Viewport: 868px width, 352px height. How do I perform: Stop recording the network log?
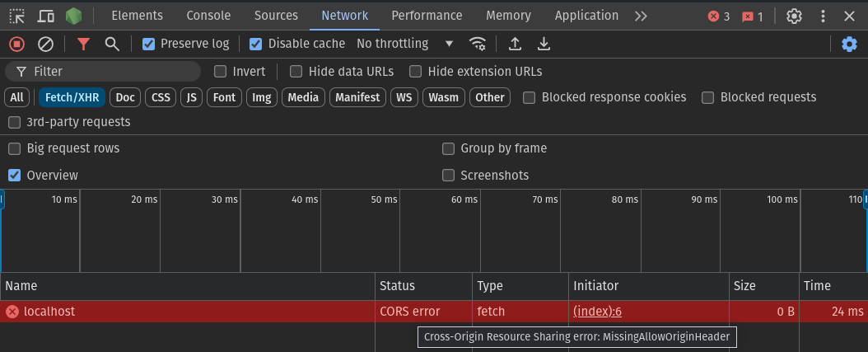click(x=17, y=44)
